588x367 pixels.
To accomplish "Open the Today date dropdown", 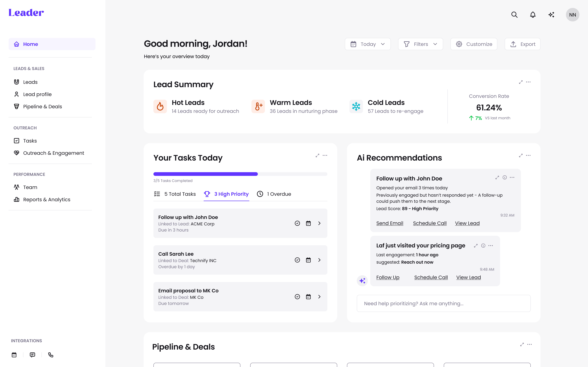I will coord(368,44).
